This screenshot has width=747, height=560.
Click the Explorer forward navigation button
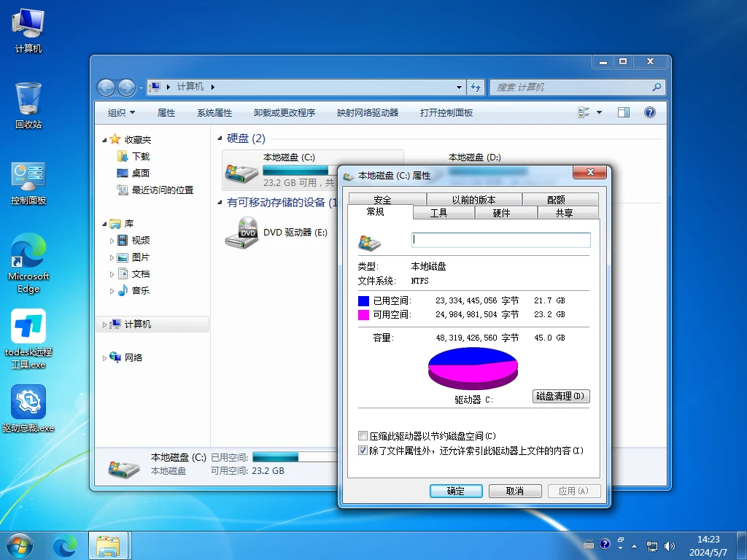[126, 87]
